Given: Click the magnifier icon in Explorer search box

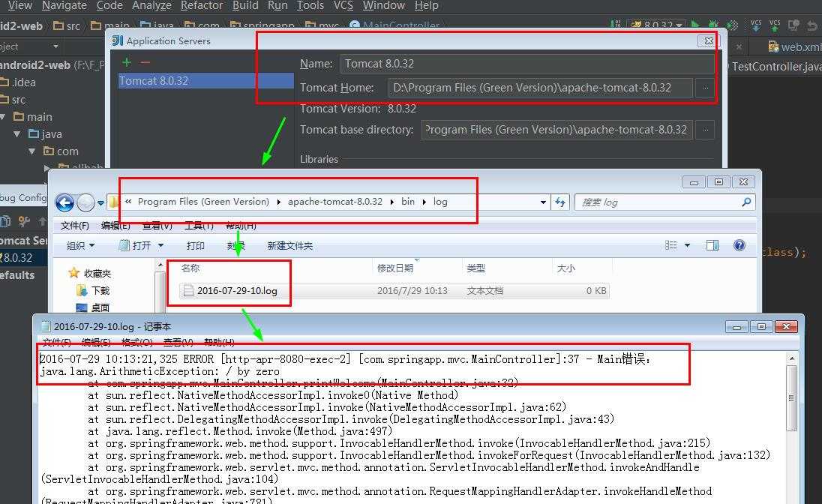Looking at the screenshot, I should (x=746, y=202).
